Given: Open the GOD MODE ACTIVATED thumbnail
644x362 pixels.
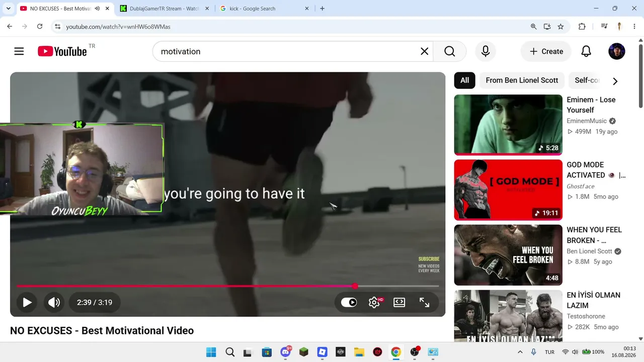Looking at the screenshot, I should pyautogui.click(x=508, y=190).
